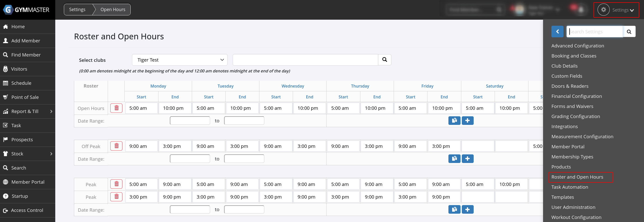Delete the first Peak roster row
This screenshot has width=644, height=222.
point(116,184)
